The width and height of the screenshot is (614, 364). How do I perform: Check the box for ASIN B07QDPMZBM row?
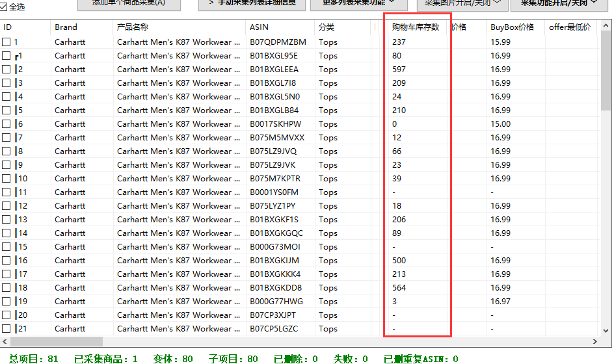[6, 42]
